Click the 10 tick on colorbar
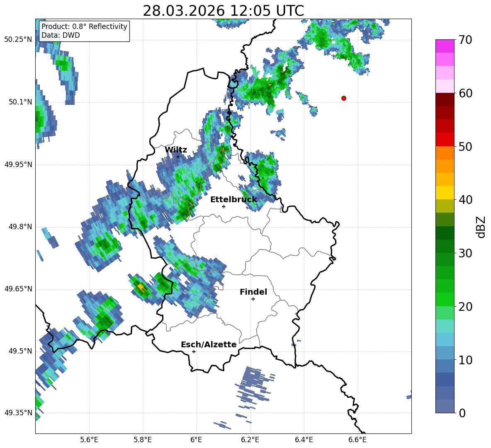Screen dimensions: 491x448 point(465,360)
